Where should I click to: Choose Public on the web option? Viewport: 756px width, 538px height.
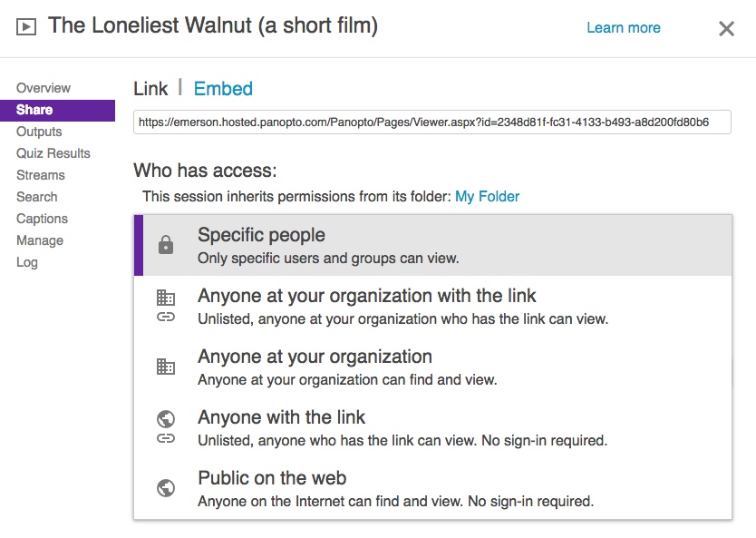(x=433, y=488)
